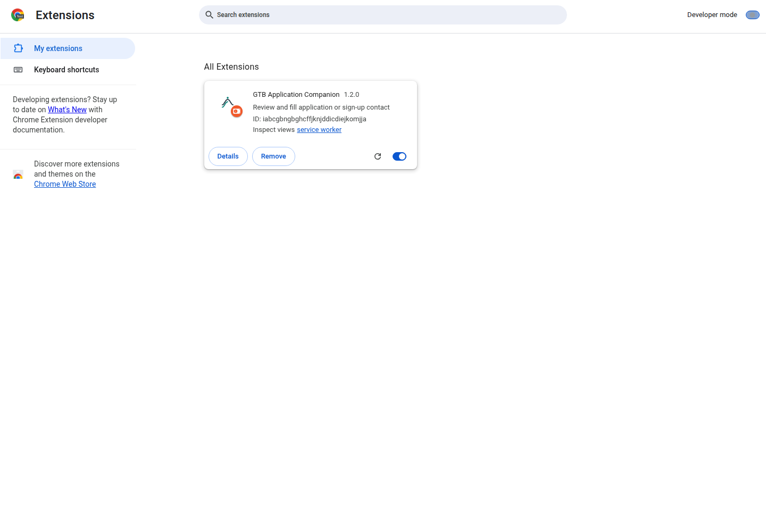Remove the GTB Application Companion extension
Viewport: 766px width, 532px height.
(x=273, y=156)
